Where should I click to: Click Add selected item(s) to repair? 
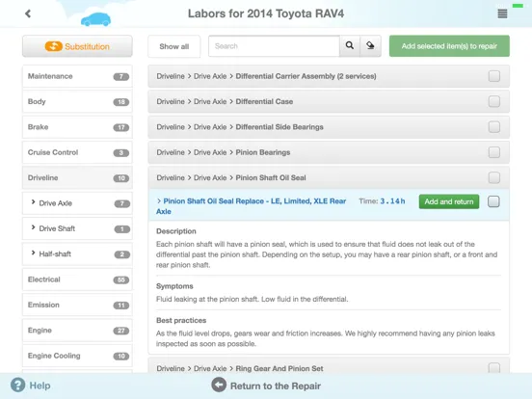click(x=449, y=46)
